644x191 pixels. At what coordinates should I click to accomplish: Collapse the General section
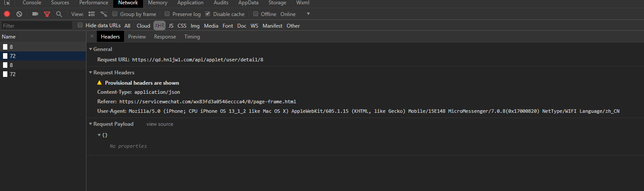(90, 49)
